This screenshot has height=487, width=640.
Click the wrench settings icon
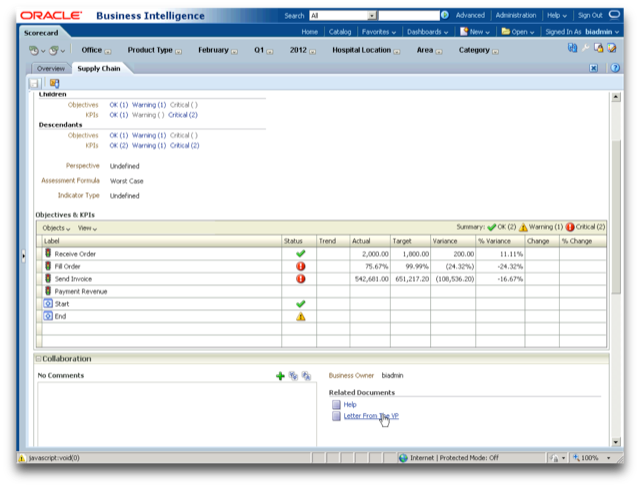pos(585,48)
